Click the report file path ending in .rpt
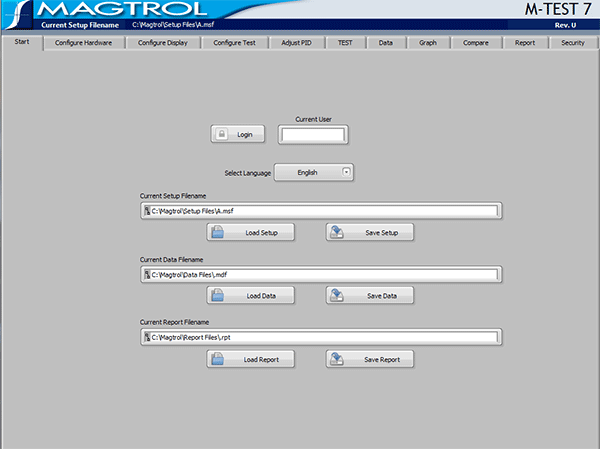This screenshot has height=449, width=600. tap(191, 337)
